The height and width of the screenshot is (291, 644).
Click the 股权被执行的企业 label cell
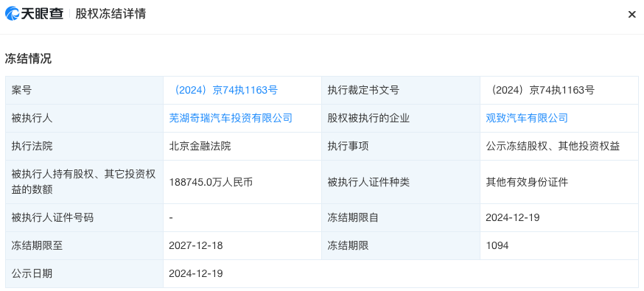click(401, 118)
